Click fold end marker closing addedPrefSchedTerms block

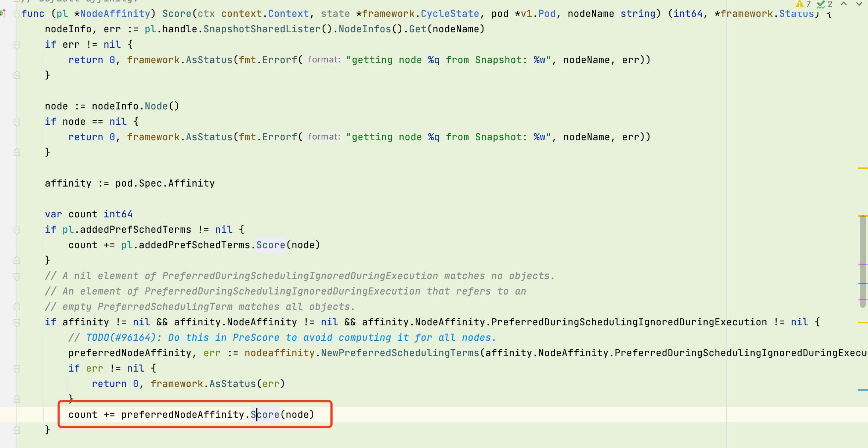pos(17,261)
